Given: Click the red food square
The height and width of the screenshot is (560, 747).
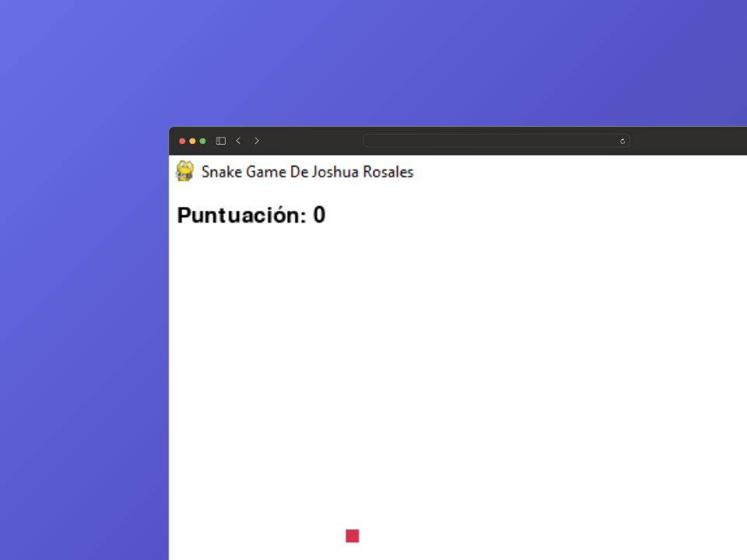Looking at the screenshot, I should (352, 536).
